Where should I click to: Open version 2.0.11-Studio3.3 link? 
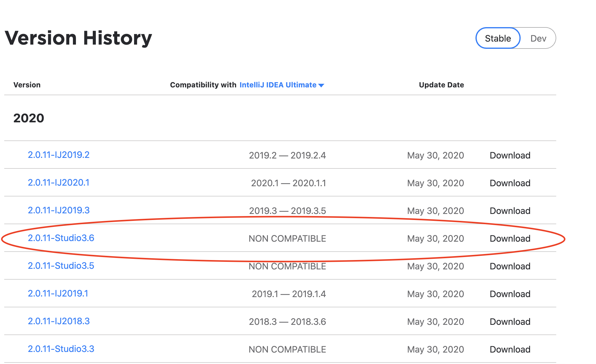pyautogui.click(x=61, y=349)
